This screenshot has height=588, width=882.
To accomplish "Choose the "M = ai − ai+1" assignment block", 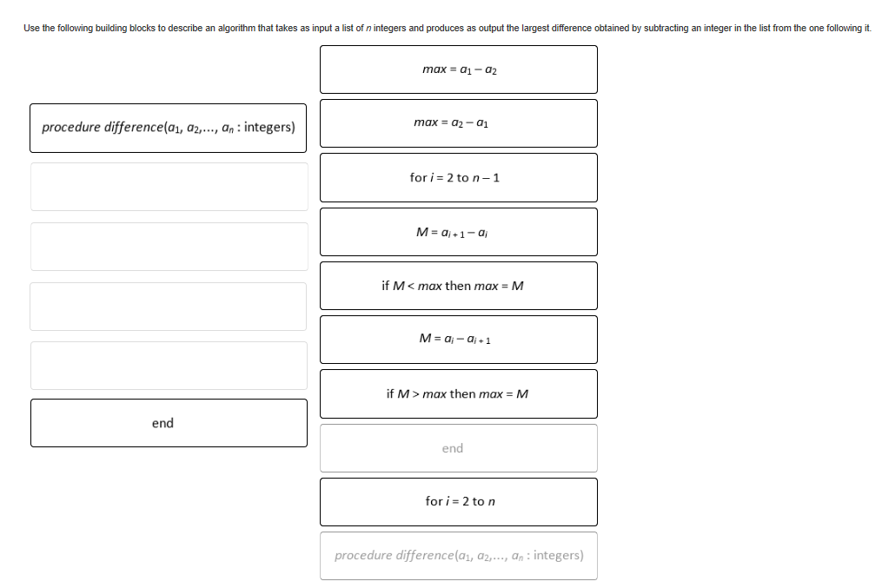I will click(x=459, y=339).
